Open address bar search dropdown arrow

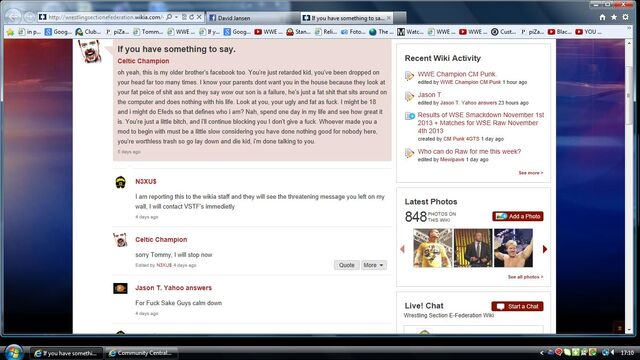coord(176,17)
